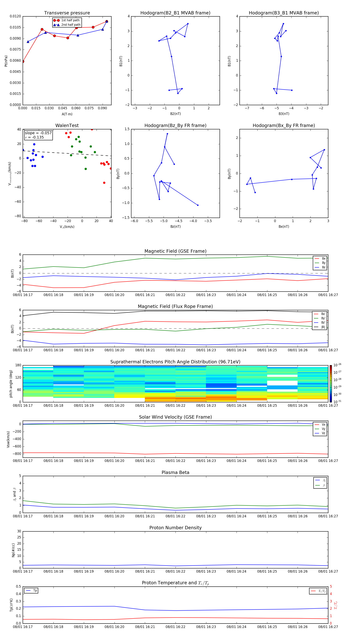Click the first red marker on the pressure curve

(23, 61)
